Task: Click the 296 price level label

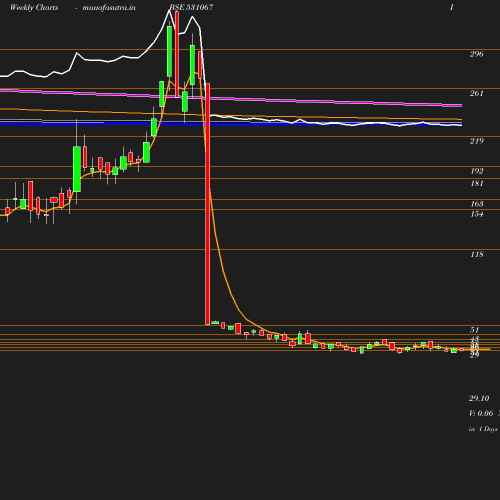Action: [477, 54]
